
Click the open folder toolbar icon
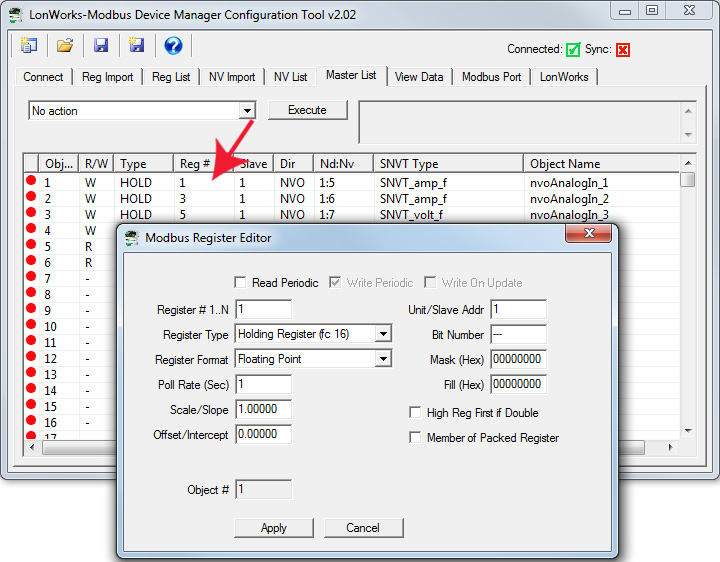[x=65, y=46]
